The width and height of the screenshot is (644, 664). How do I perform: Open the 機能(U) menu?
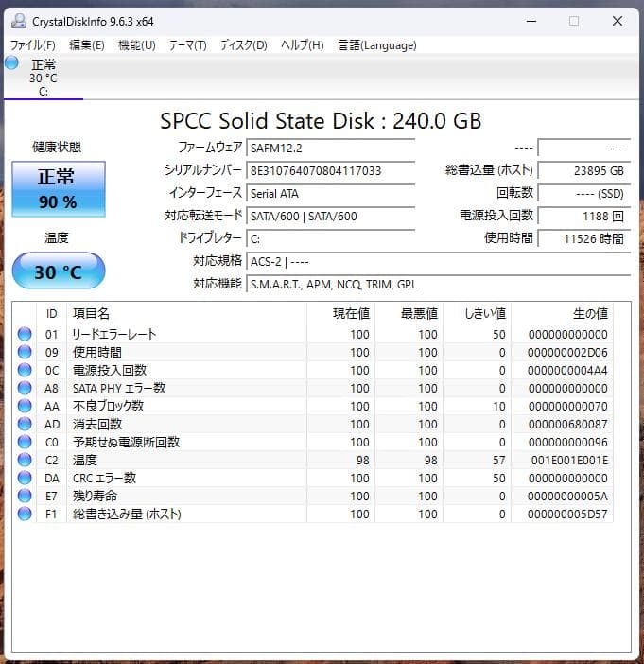click(x=137, y=44)
